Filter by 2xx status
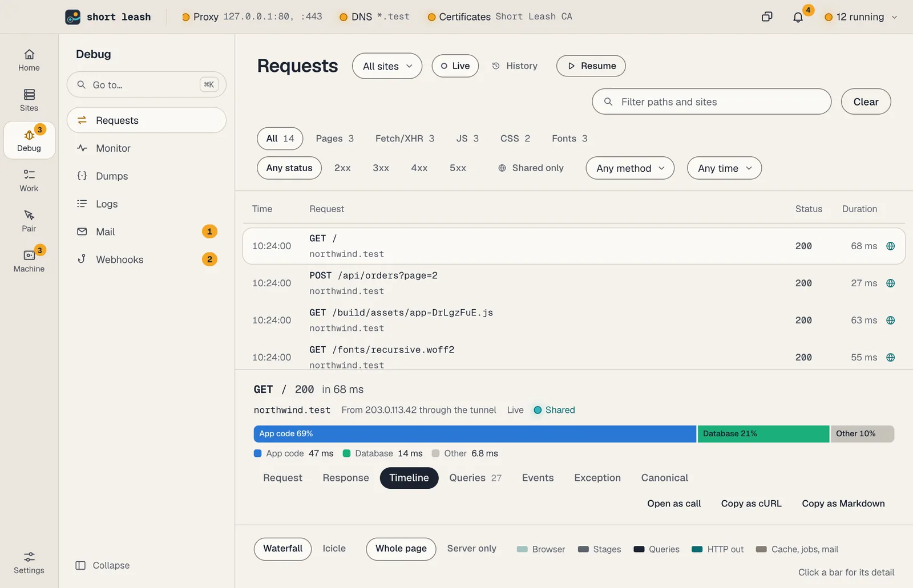The image size is (913, 588). tap(342, 168)
